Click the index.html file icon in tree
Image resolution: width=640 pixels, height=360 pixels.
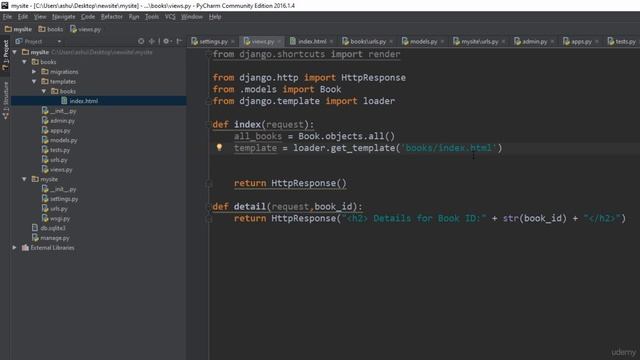(x=64, y=101)
